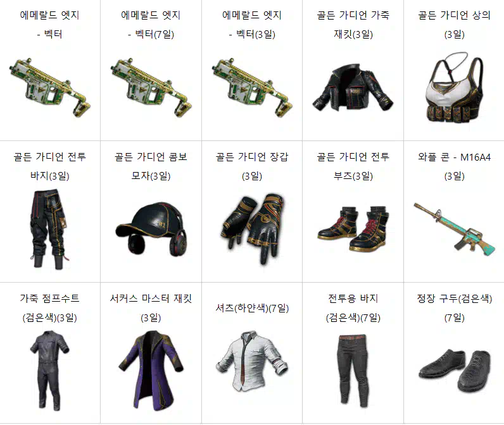Click the 골든 가디언 장갑 gloves image
This screenshot has height=425, width=504.
(252, 229)
